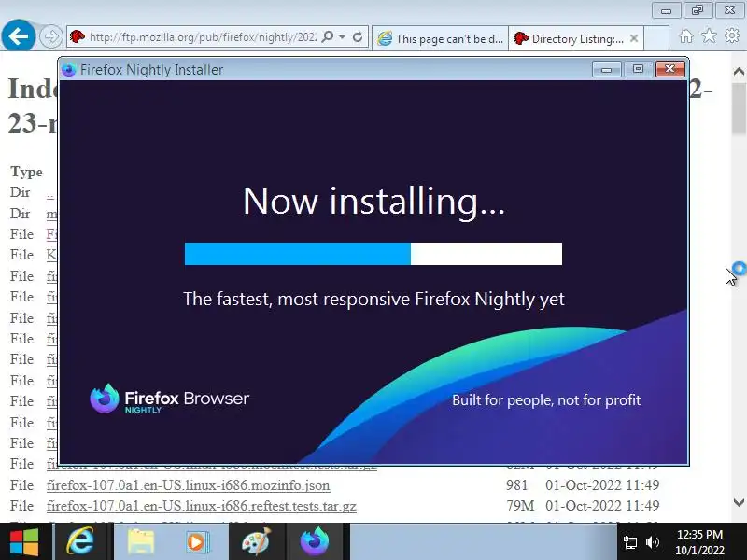Click the network tray icon
Image resolution: width=747 pixels, height=560 pixels.
pos(629,542)
